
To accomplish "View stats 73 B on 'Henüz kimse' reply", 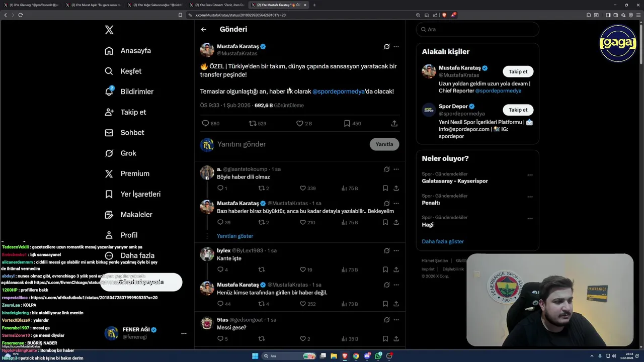I will coord(350,304).
